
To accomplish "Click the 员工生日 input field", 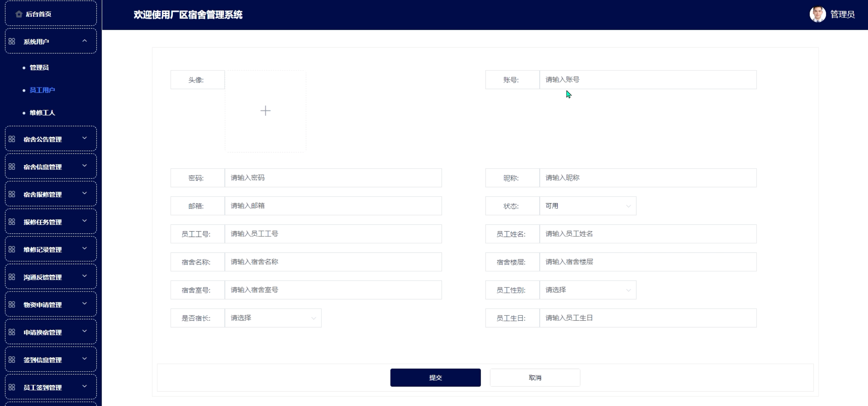I will [647, 318].
